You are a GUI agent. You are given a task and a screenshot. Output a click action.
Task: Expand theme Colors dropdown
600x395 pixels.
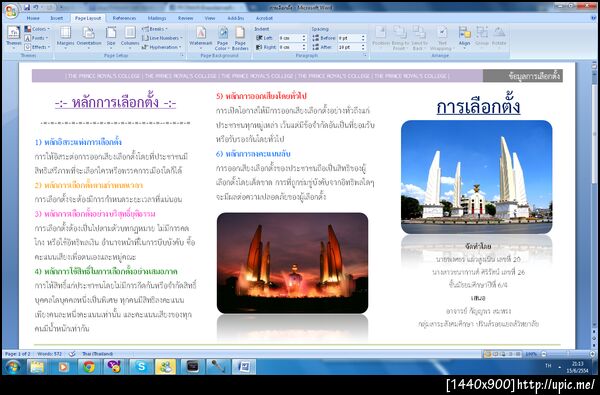37,29
